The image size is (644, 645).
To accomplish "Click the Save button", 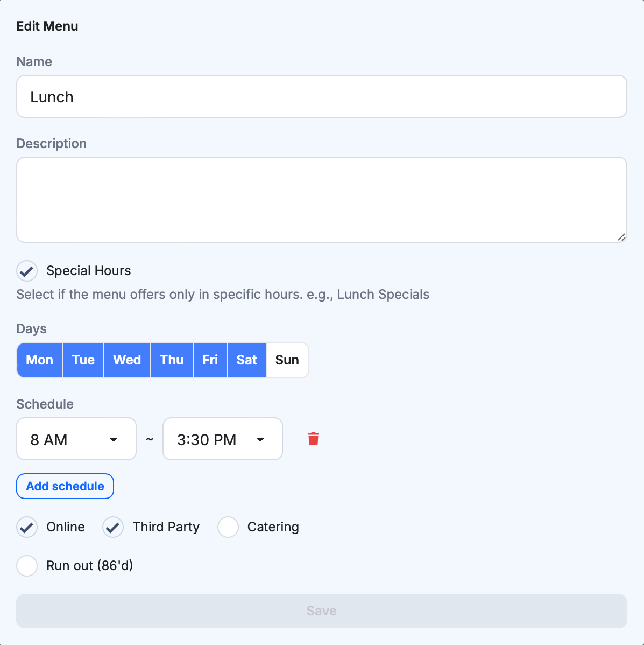I will click(322, 611).
